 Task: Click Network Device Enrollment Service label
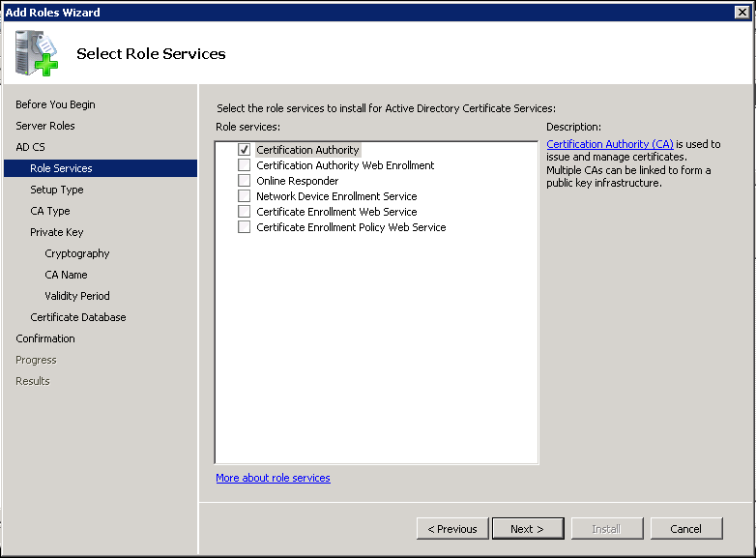click(336, 196)
